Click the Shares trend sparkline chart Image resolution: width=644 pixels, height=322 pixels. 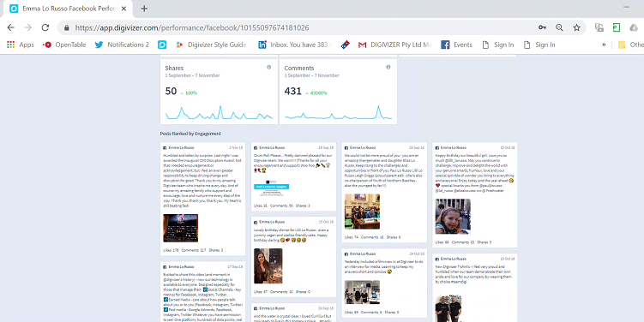tap(219, 112)
